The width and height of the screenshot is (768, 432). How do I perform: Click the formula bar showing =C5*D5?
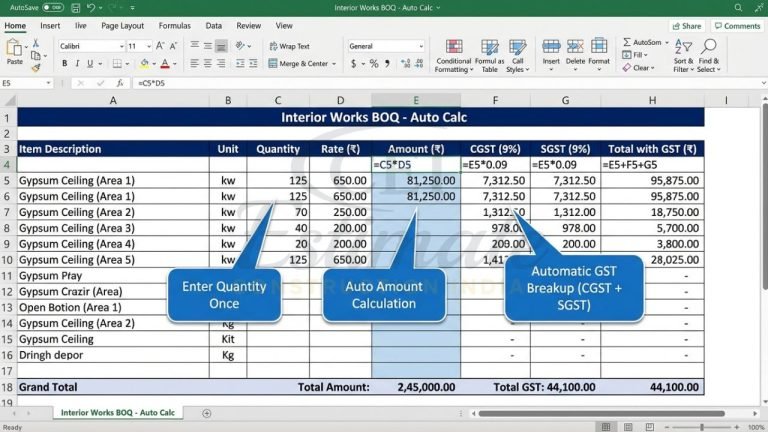pyautogui.click(x=446, y=83)
